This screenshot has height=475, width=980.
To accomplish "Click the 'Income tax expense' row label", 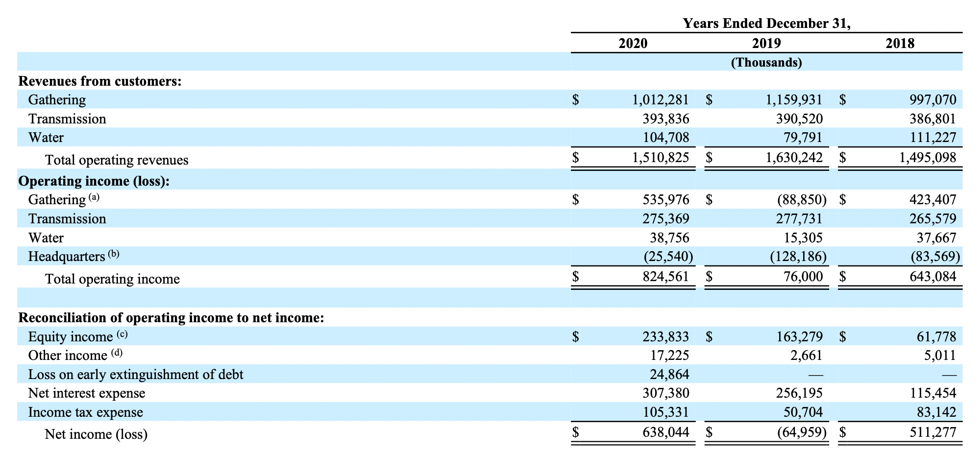I will (x=86, y=412).
